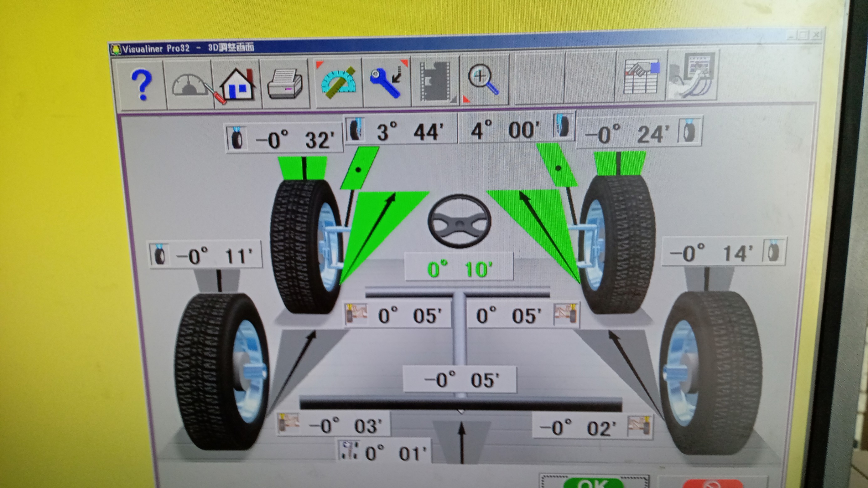This screenshot has width=868, height=488.
Task: Click rear left toe icon beside -0° 03'
Action: click(x=288, y=424)
